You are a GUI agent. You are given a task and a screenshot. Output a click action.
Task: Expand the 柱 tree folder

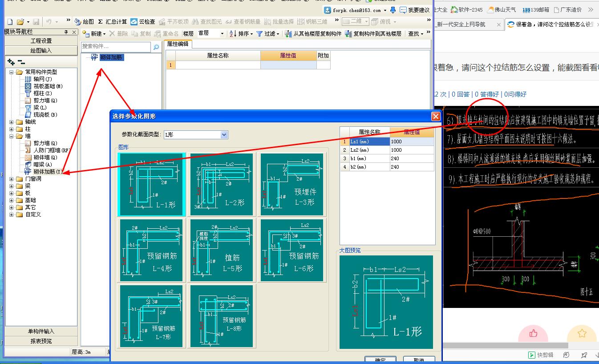pyautogui.click(x=11, y=129)
